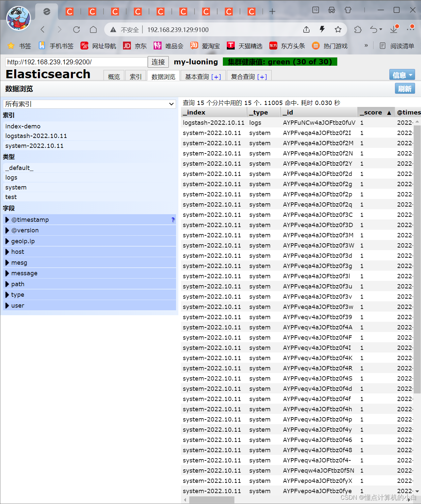Screen dimensions: 421x504
Task: Open the 复合查询 tab
Action: coord(249,76)
